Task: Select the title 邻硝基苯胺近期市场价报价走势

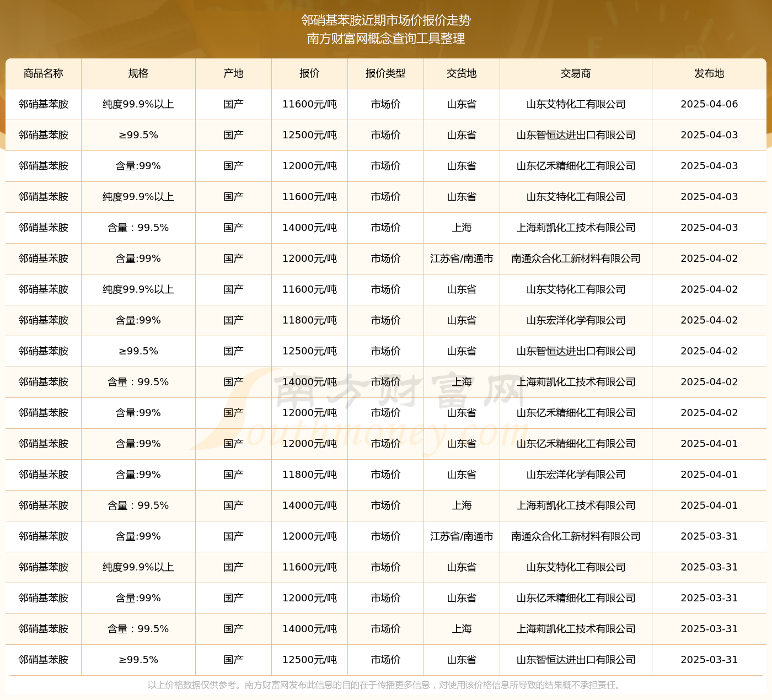Action: (386, 20)
